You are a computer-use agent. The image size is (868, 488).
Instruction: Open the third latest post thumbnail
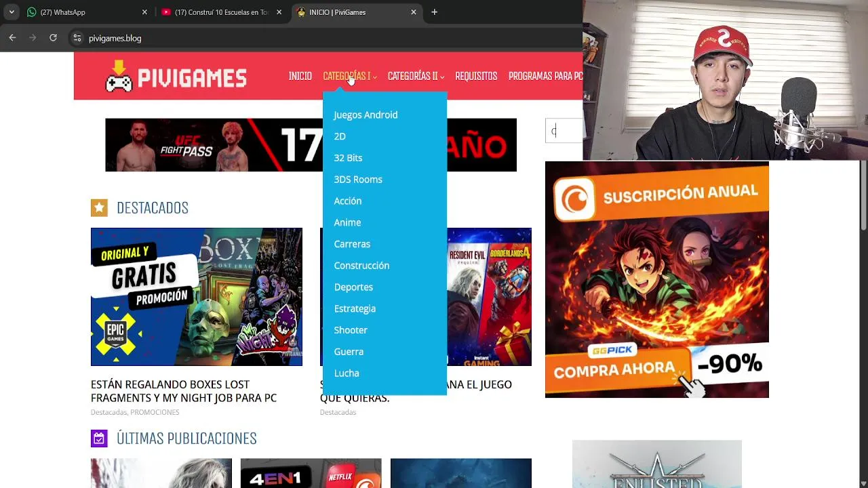pyautogui.click(x=461, y=473)
